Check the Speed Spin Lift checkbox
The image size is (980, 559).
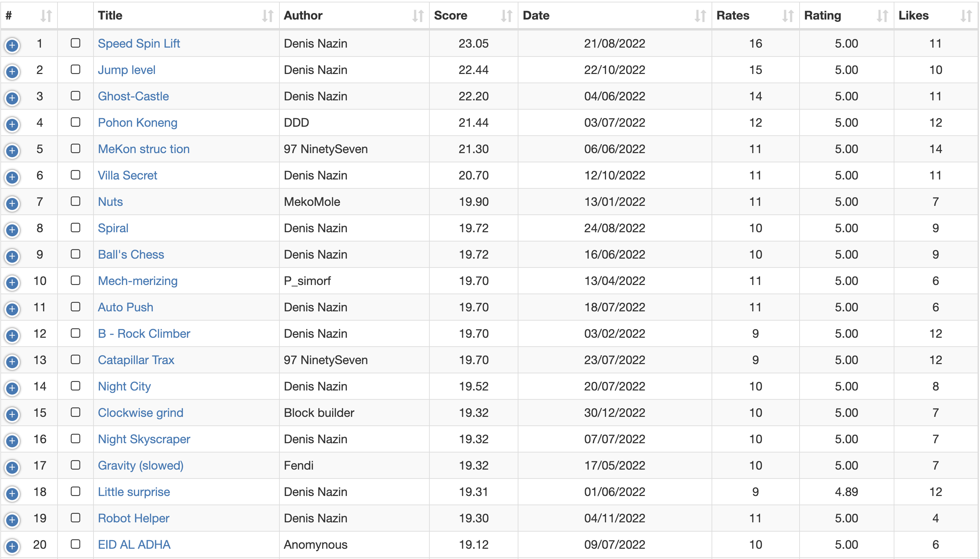click(76, 43)
